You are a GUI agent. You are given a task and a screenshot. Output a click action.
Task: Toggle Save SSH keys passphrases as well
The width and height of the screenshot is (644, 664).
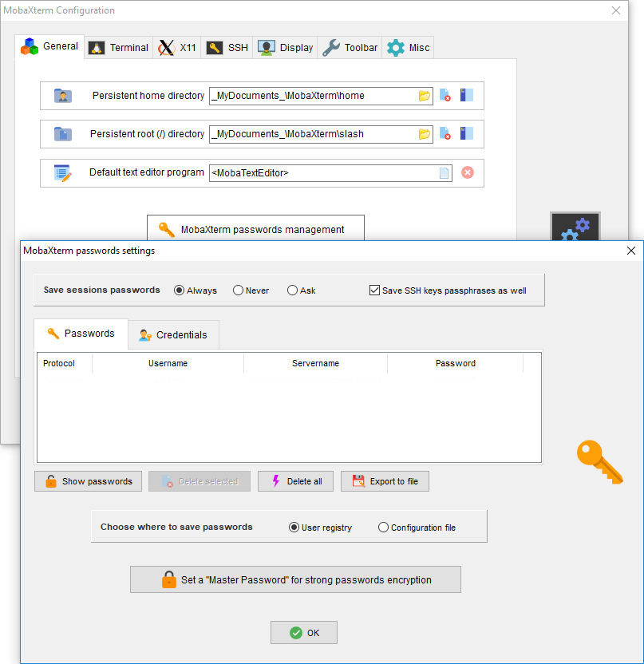coord(448,290)
